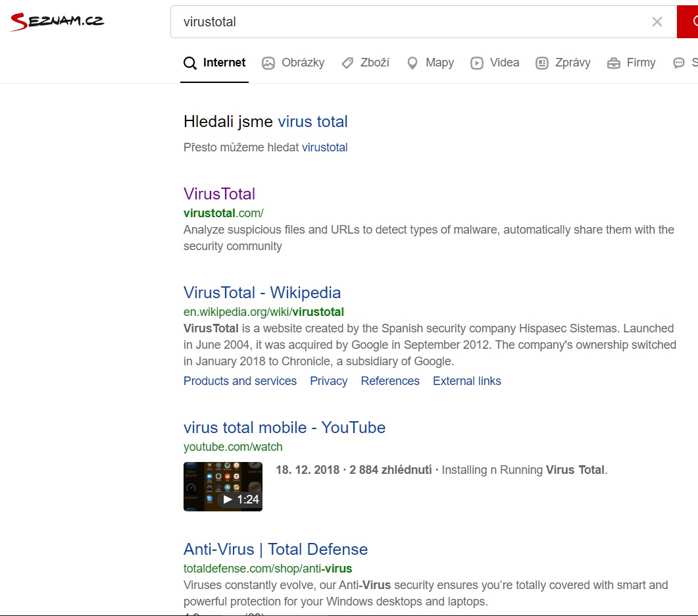The height and width of the screenshot is (616, 698).
Task: Click the 'Analyze suspicious files' description text
Action: [429, 238]
